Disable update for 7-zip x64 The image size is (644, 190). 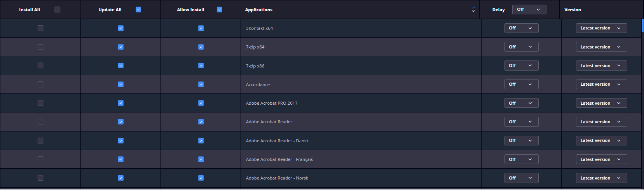(x=120, y=47)
